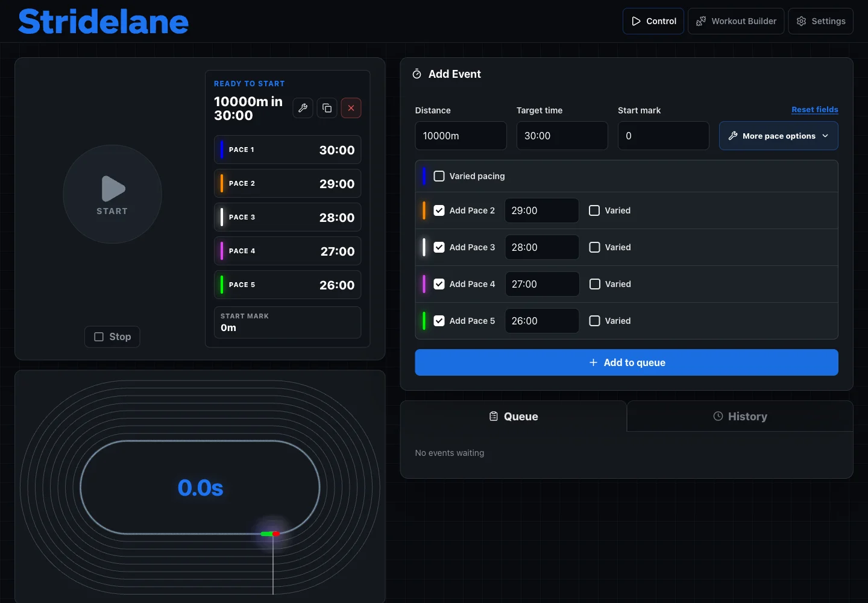This screenshot has width=868, height=603.
Task: Open Settings page
Action: pos(820,21)
